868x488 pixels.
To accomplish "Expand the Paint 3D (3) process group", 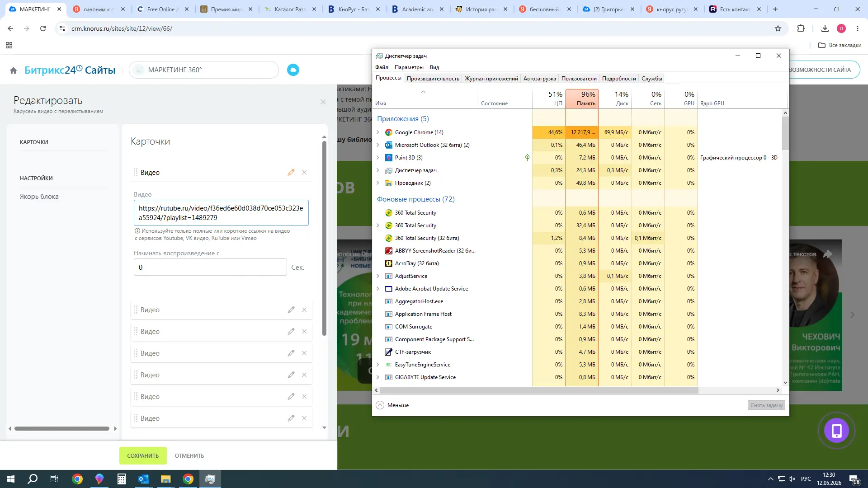I will click(378, 158).
